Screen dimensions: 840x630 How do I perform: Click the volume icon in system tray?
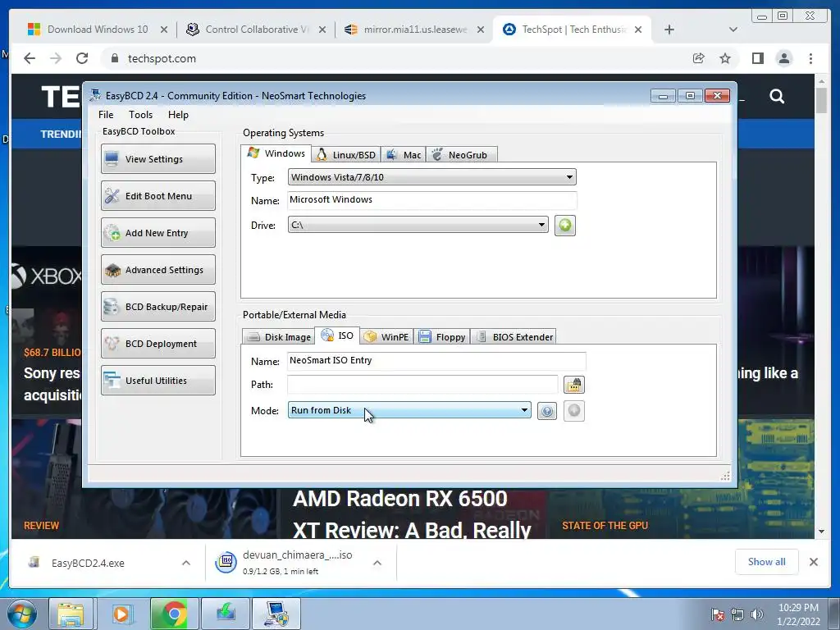click(757, 614)
